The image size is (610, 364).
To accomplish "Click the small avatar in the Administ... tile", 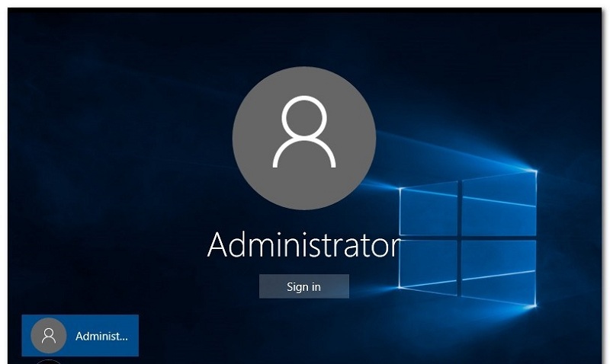I will pos(49,335).
